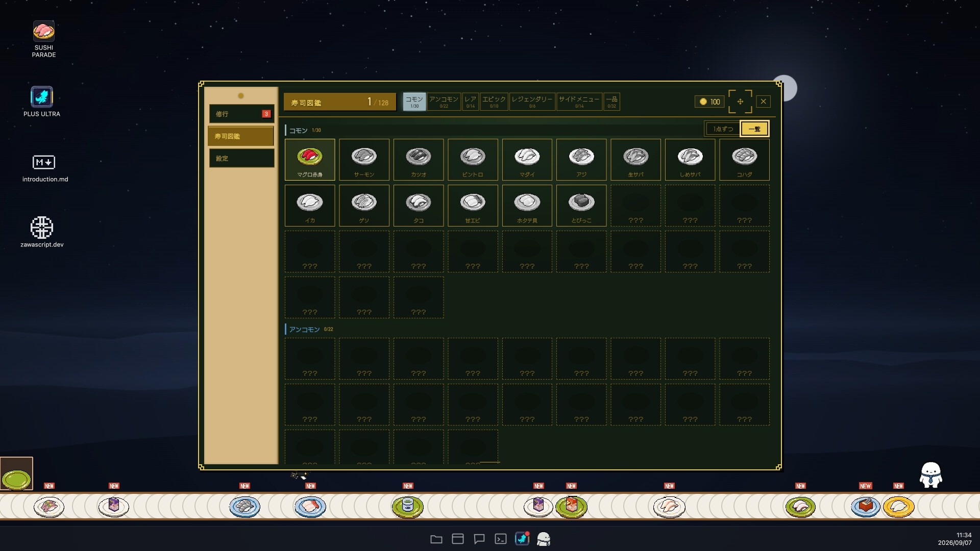Click the gold coin balance indicator

pyautogui.click(x=709, y=102)
